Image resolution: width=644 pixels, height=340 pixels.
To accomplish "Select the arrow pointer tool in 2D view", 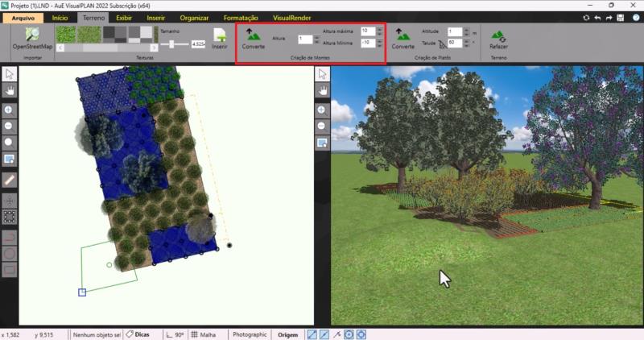I will point(10,73).
